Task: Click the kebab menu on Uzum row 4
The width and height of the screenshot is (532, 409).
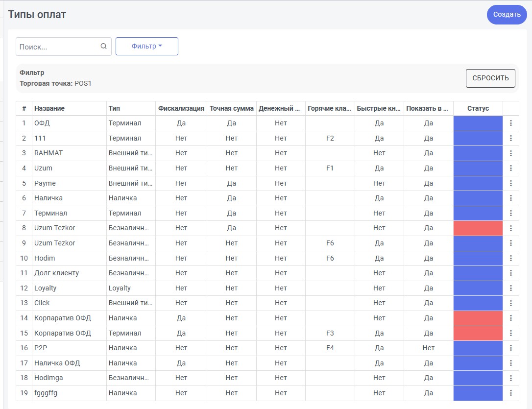Action: tap(510, 168)
